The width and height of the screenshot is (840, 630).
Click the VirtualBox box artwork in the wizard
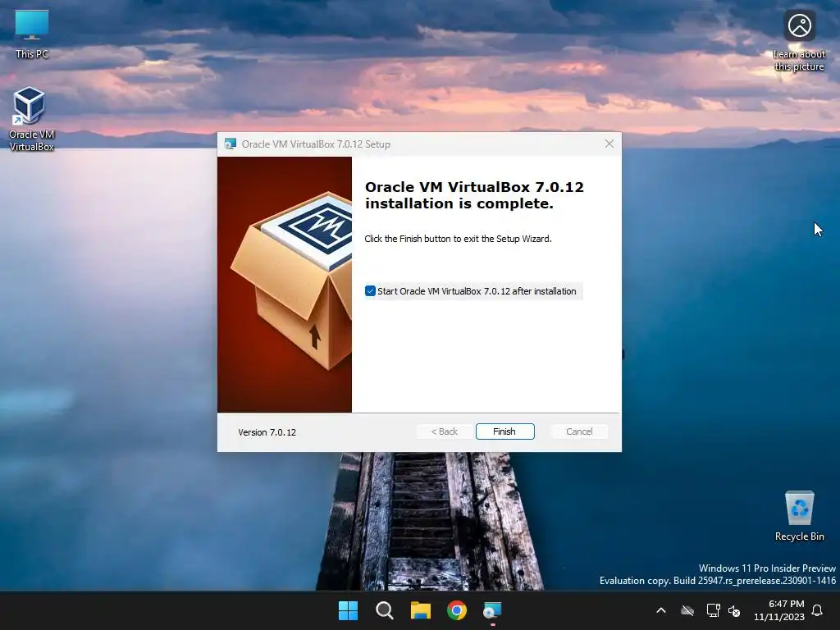(x=285, y=285)
